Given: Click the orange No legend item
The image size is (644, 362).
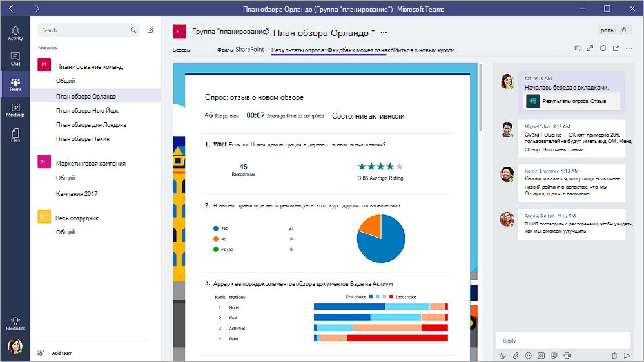Looking at the screenshot, I should pyautogui.click(x=220, y=239).
